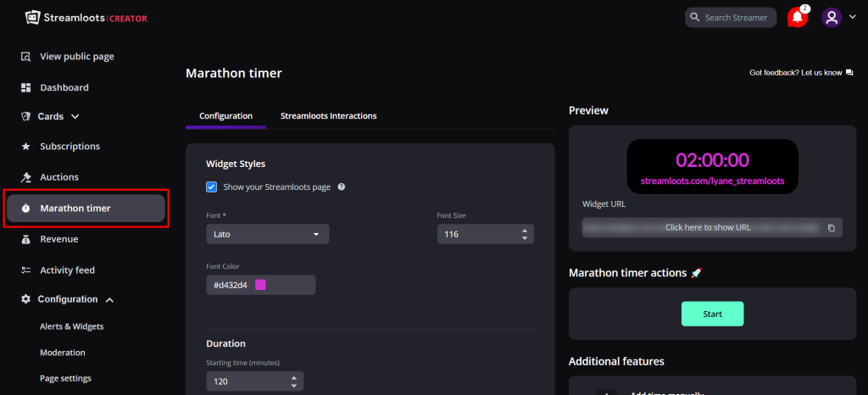Open the Revenue page

click(x=58, y=239)
